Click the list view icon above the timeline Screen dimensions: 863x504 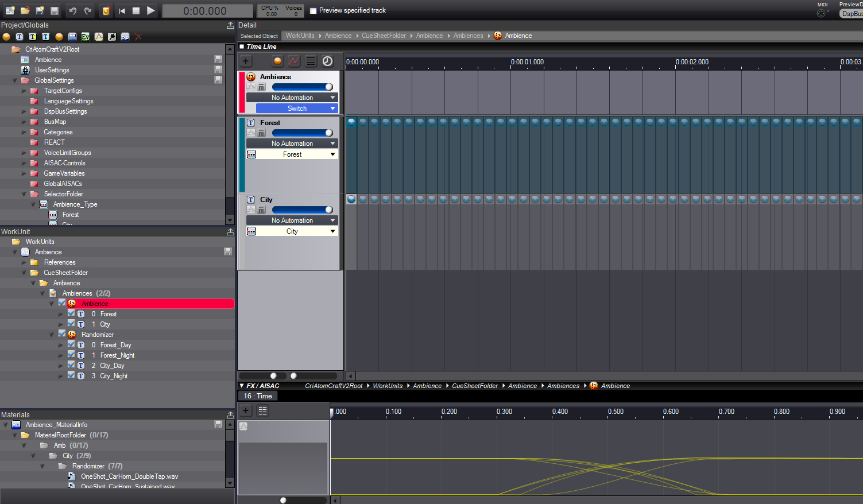[x=311, y=61]
